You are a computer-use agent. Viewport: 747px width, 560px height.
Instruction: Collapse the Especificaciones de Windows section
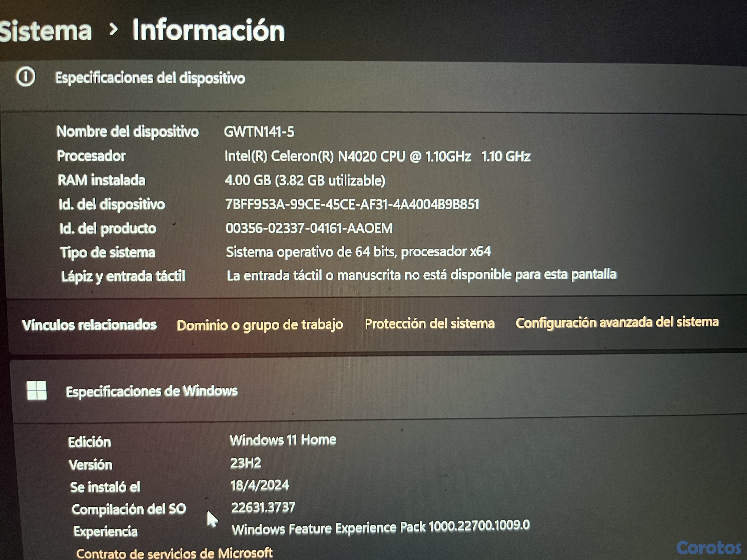[152, 391]
